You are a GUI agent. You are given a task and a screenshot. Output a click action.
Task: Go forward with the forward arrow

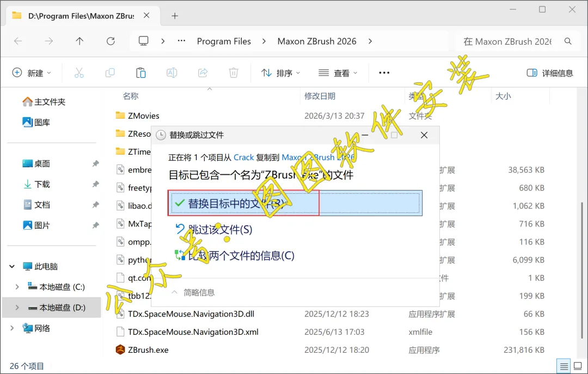(x=49, y=41)
